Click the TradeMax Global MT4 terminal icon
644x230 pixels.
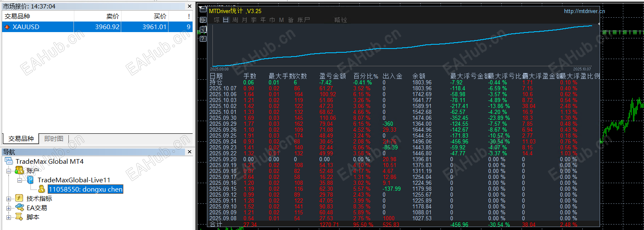click(8, 161)
